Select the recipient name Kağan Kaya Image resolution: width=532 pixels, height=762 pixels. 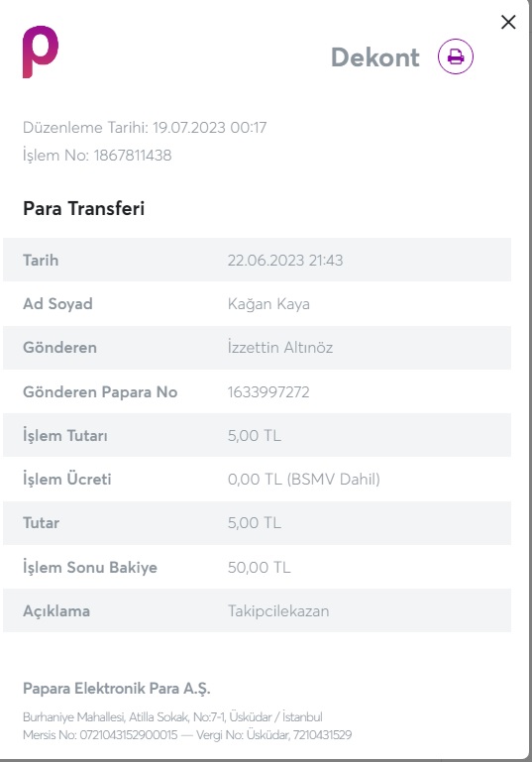click(x=268, y=304)
